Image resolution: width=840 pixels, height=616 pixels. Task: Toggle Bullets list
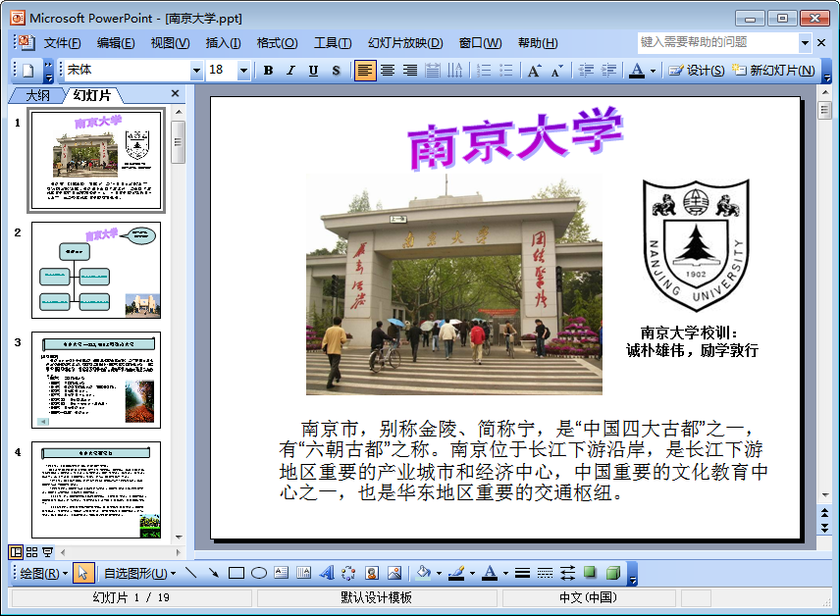coord(505,71)
